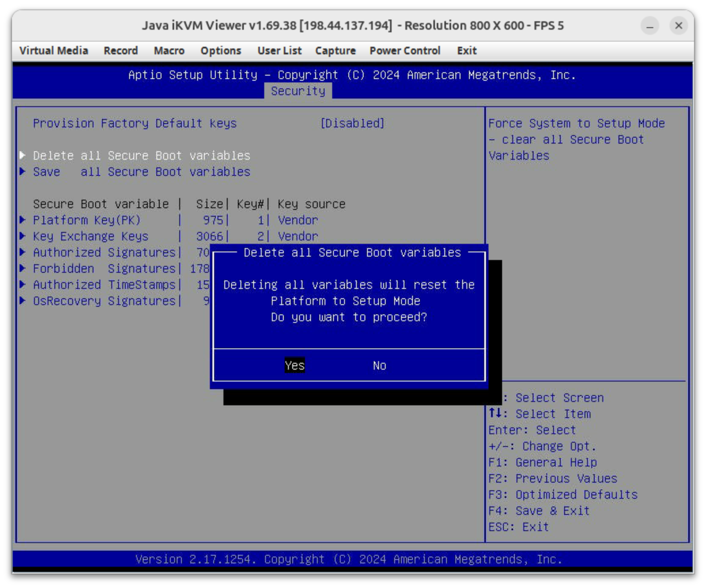Expand the Platform Key(PK) arrow
706x588 pixels.
(x=23, y=220)
